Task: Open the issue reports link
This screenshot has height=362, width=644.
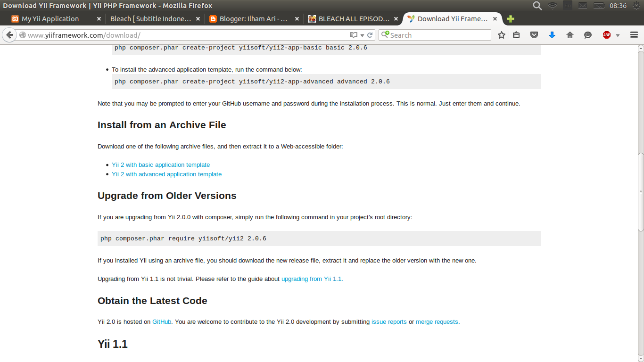Action: (x=389, y=322)
